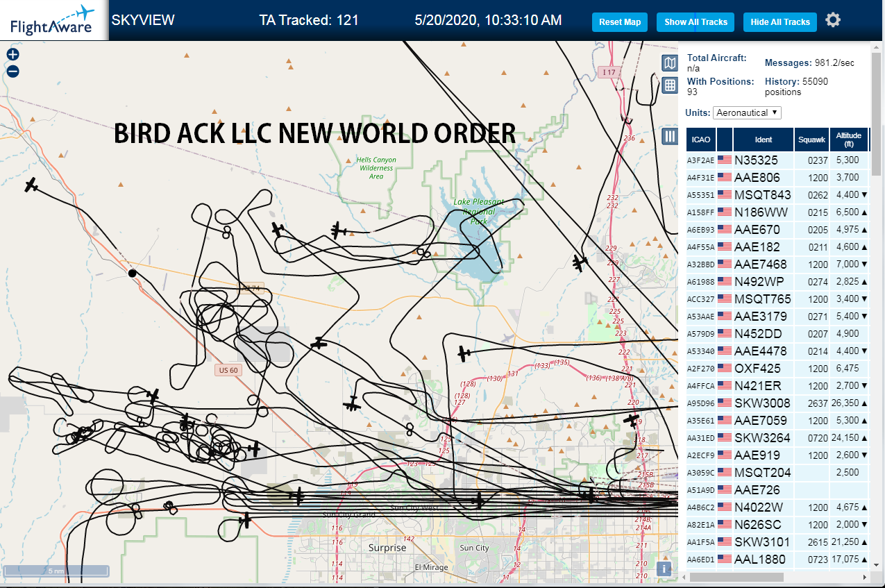885x588 pixels.
Task: Select aircraft row SKW3101
Action: click(777, 542)
